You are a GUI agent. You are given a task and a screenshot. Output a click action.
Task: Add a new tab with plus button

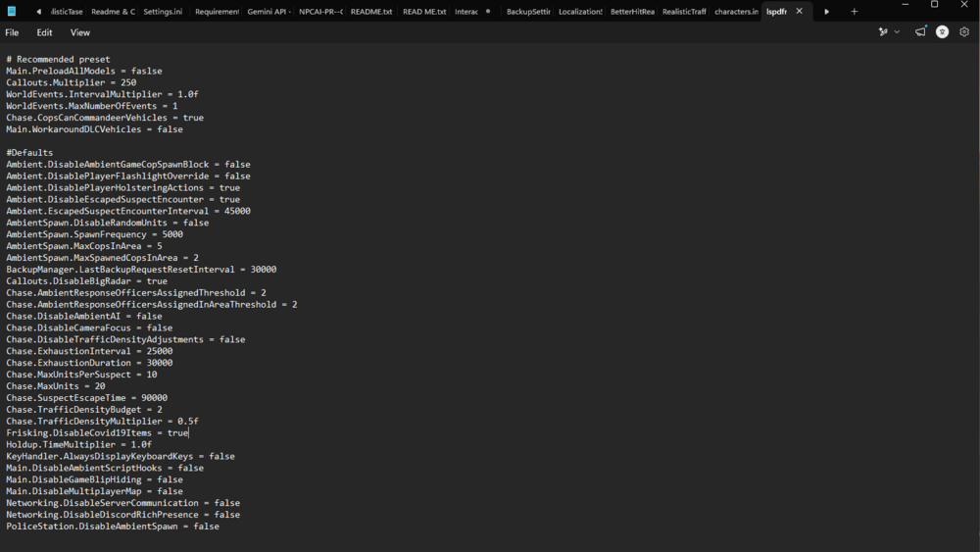pos(854,11)
